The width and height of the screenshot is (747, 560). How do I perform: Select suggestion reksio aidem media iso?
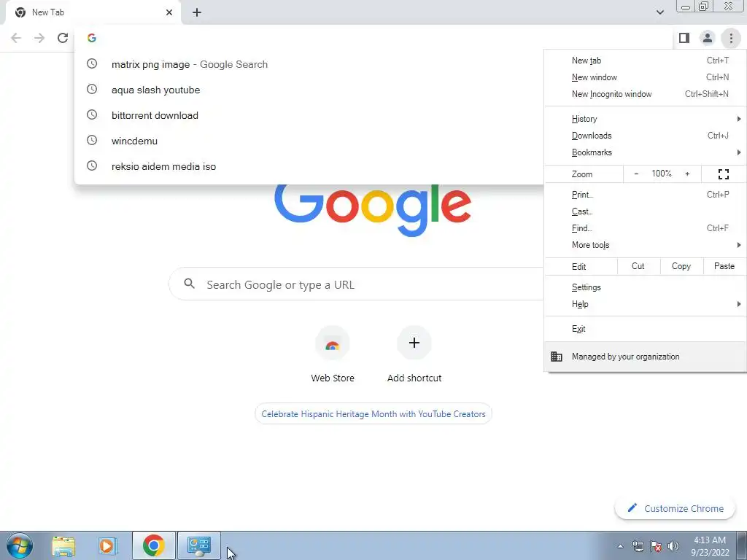click(x=309, y=166)
